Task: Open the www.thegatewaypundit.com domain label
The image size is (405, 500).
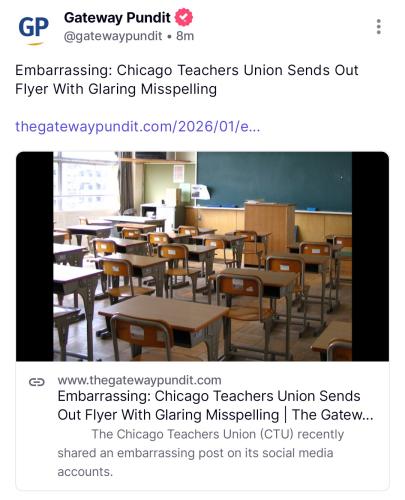Action: (x=139, y=380)
